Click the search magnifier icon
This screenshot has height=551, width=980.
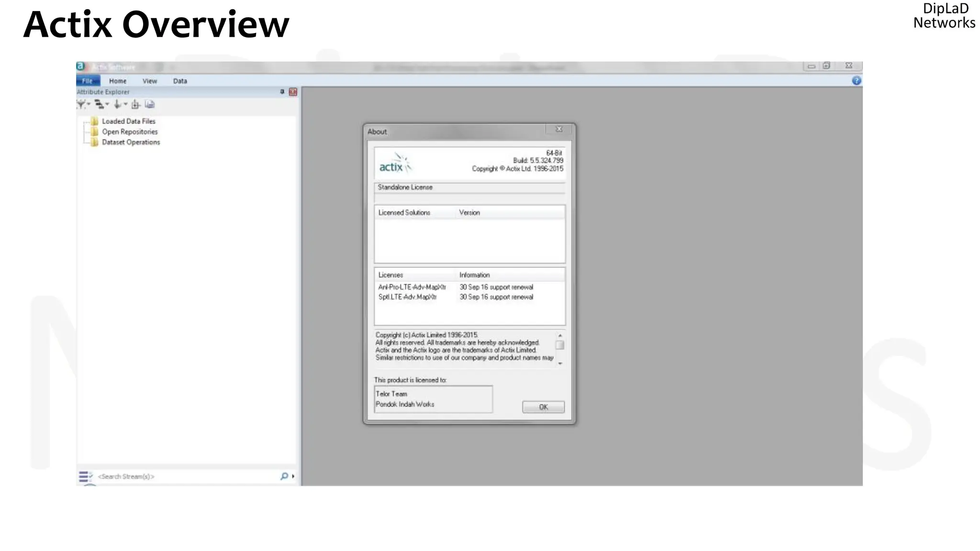tap(284, 476)
